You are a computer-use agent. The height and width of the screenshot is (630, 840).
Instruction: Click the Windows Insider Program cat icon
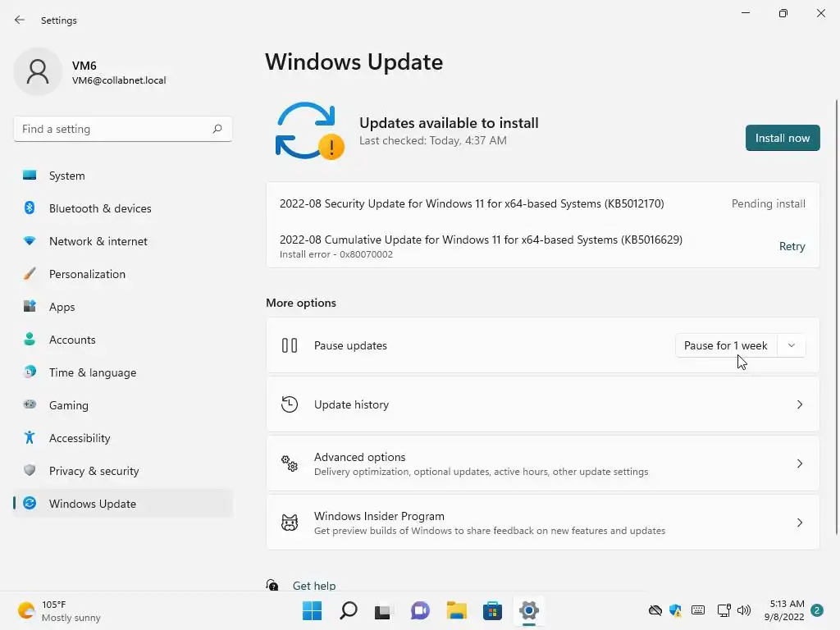290,522
